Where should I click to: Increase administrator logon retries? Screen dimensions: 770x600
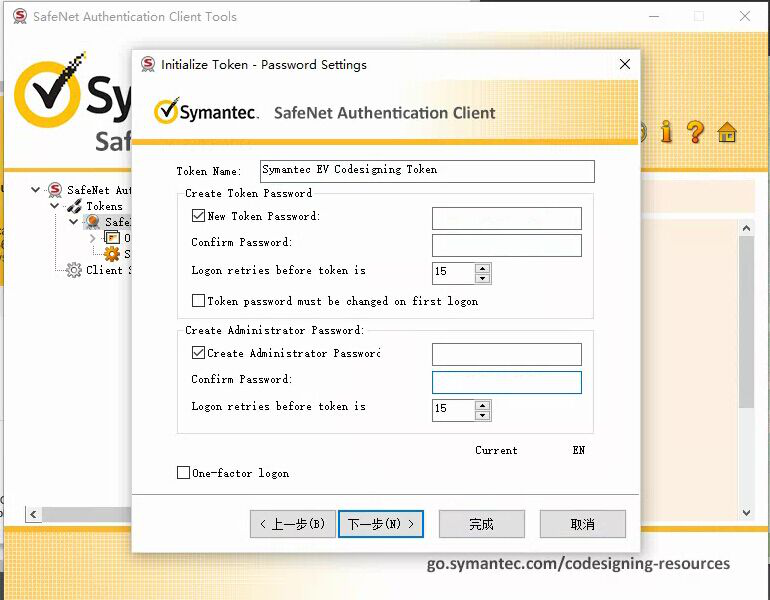point(483,406)
